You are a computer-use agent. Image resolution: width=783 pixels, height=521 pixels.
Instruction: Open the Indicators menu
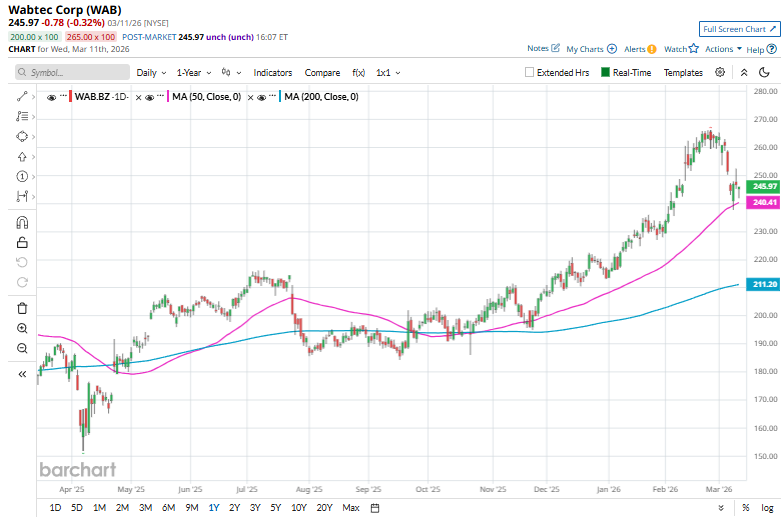(x=272, y=73)
